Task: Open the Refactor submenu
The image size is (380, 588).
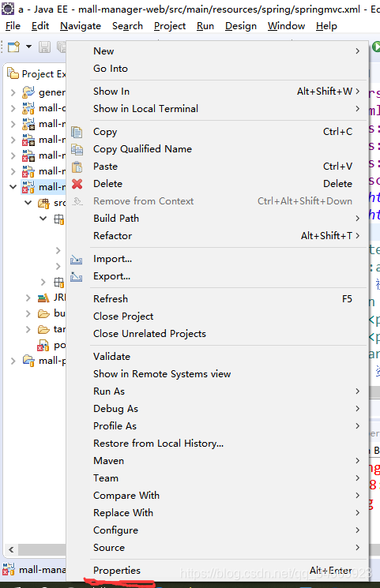Action: coord(217,235)
